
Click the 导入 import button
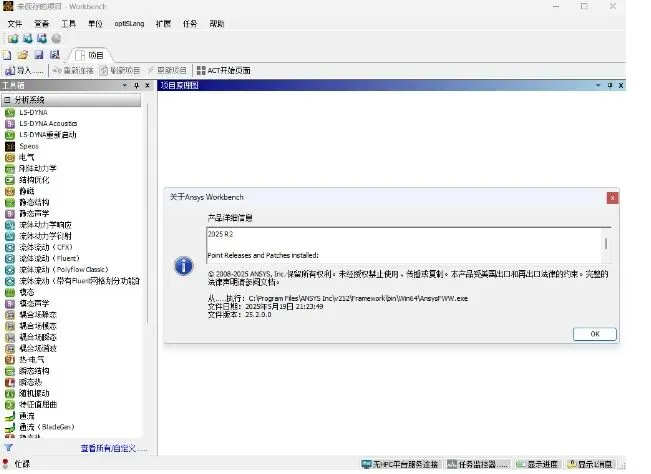[24, 71]
